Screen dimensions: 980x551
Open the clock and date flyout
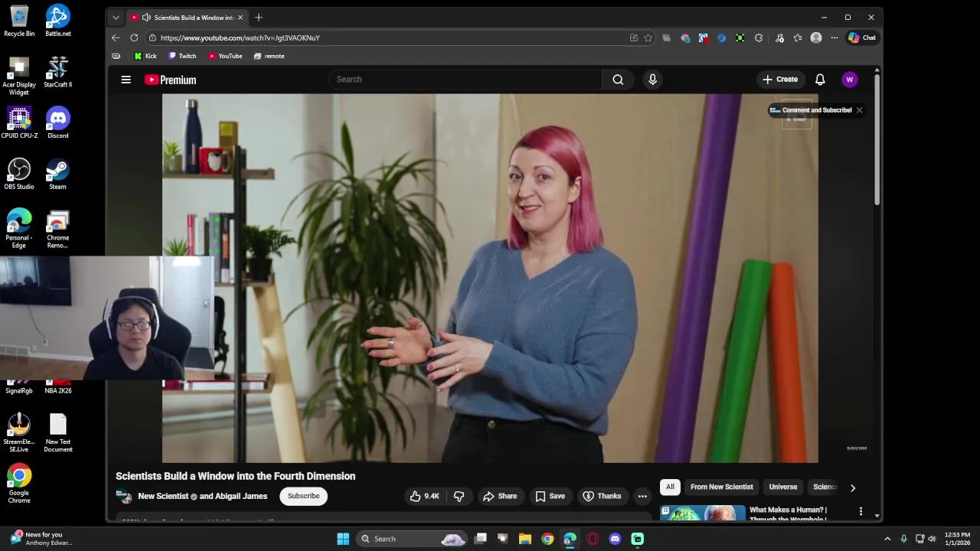tap(957, 539)
